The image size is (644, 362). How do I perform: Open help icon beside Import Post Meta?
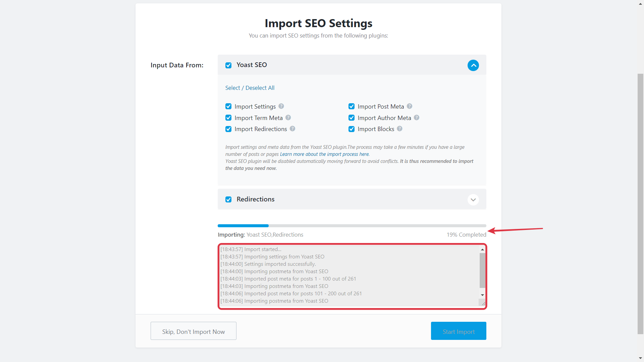[410, 106]
